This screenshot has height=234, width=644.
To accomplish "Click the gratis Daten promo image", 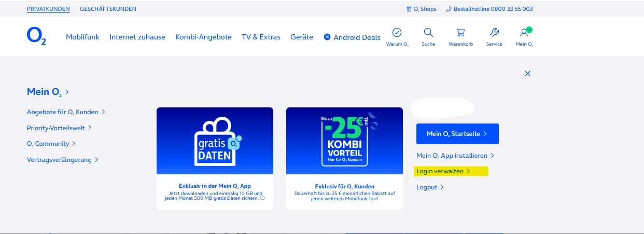I will coord(215,141).
